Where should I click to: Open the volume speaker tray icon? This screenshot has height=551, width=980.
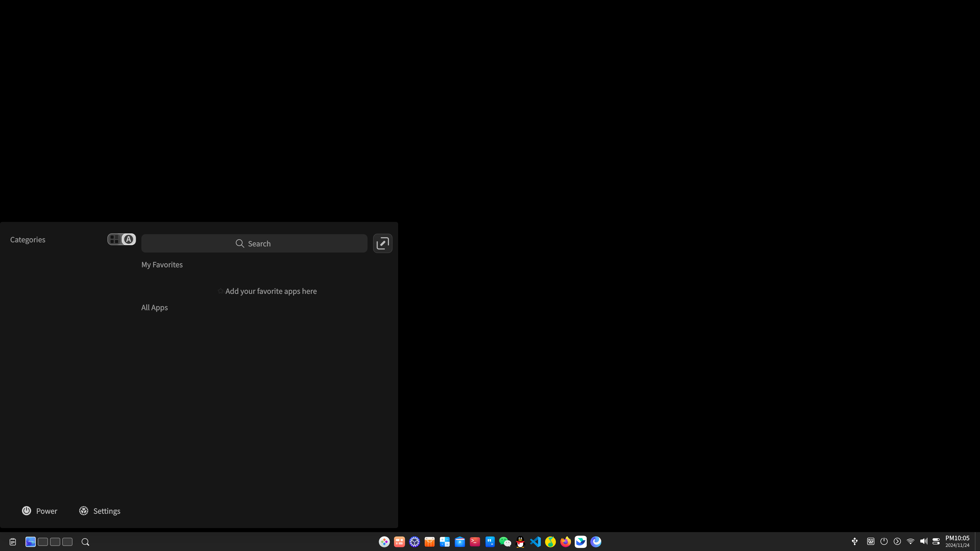(924, 542)
